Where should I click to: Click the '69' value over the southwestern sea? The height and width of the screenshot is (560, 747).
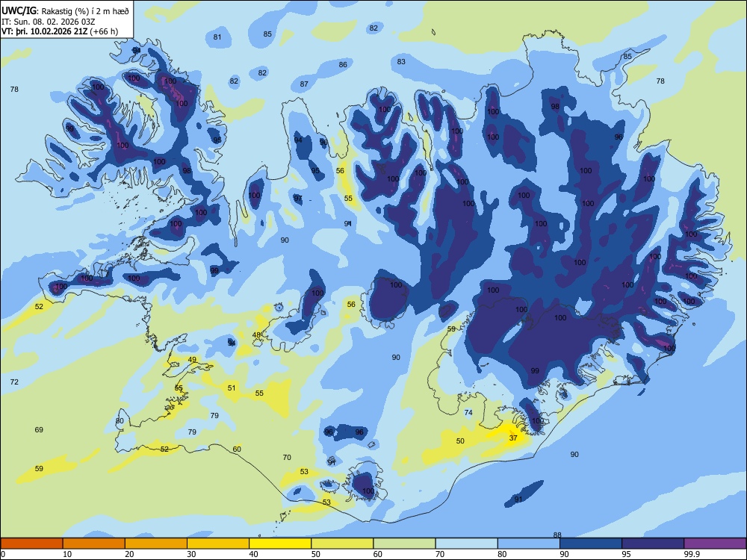tap(39, 430)
